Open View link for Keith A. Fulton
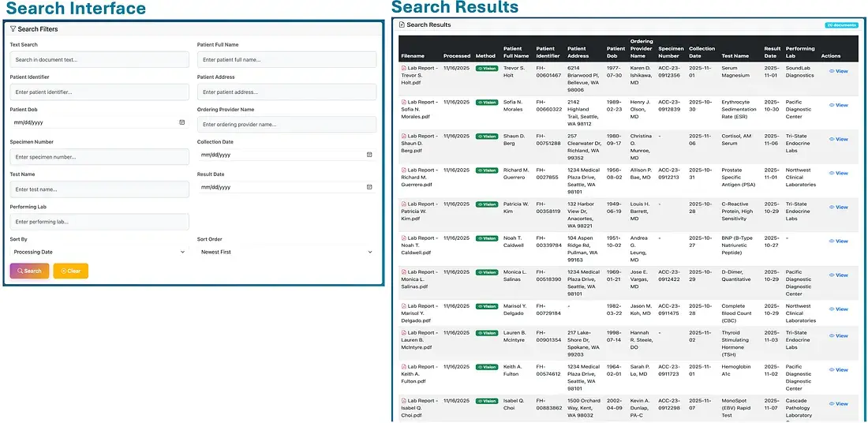The height and width of the screenshot is (423, 868). click(x=838, y=370)
